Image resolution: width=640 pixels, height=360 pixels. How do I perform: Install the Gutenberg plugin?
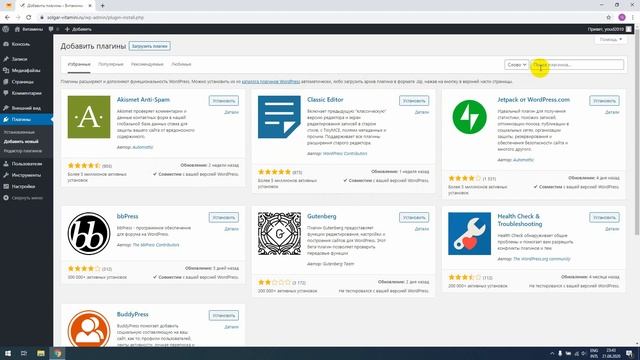coord(414,217)
